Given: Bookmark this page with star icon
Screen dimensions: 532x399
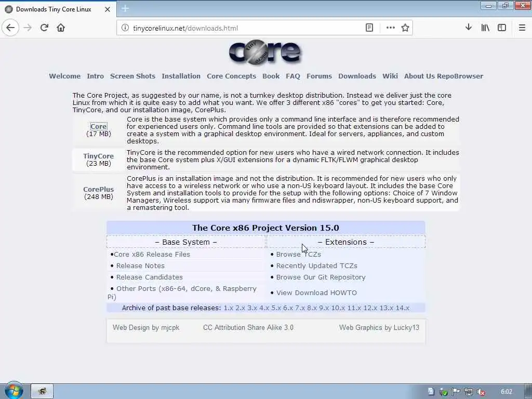Looking at the screenshot, I should [x=405, y=28].
